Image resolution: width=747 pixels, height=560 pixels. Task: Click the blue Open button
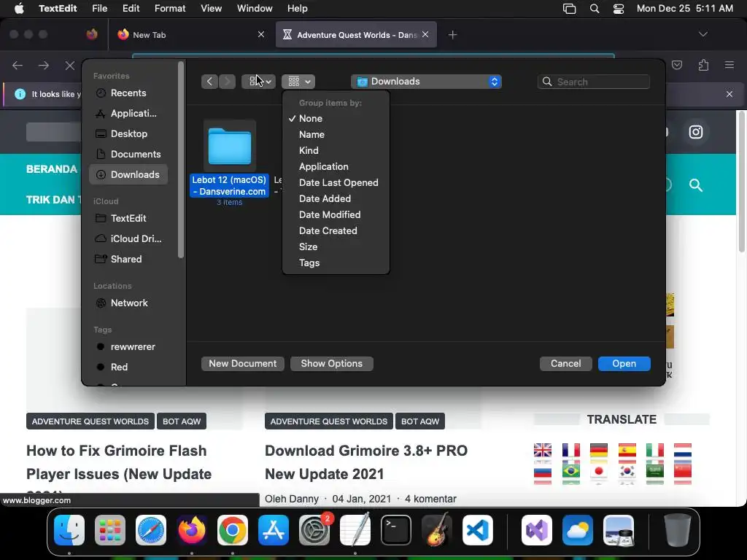coord(624,364)
